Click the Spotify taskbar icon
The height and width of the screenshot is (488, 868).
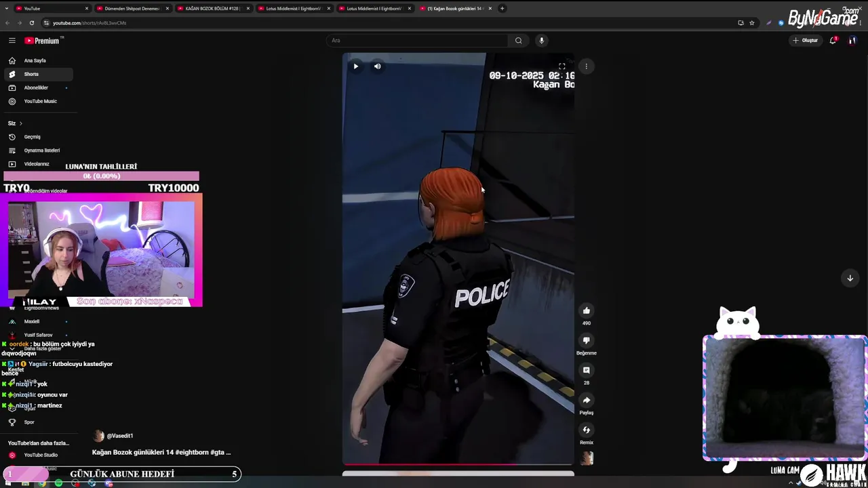pos(58,483)
